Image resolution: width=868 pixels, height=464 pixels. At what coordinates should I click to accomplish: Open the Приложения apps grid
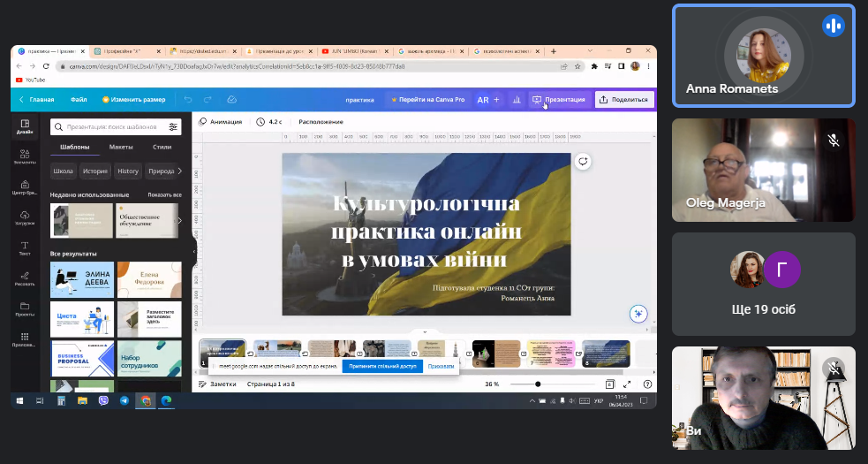pyautogui.click(x=25, y=339)
